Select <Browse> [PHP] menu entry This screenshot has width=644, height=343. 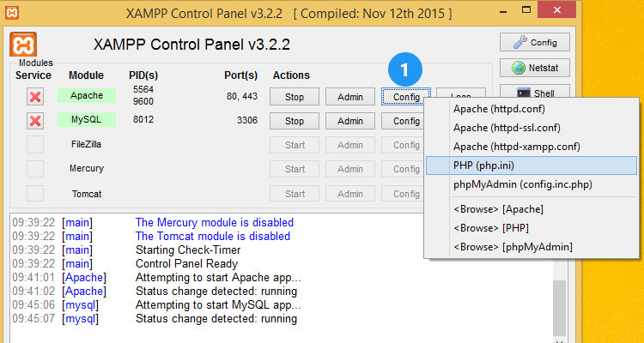point(531,228)
